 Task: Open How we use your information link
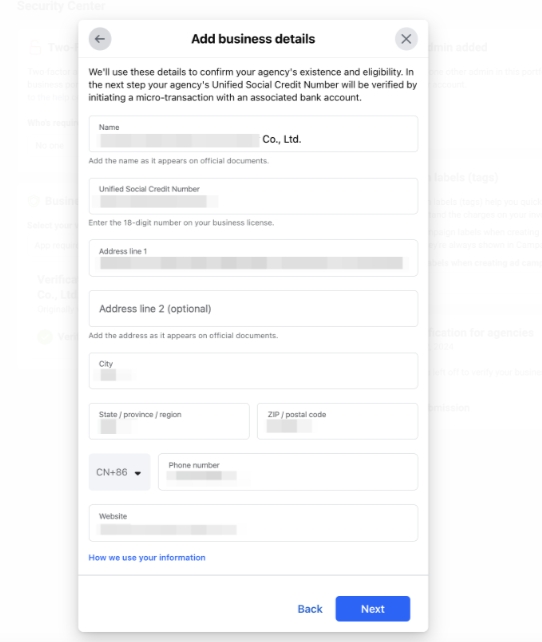pos(147,558)
